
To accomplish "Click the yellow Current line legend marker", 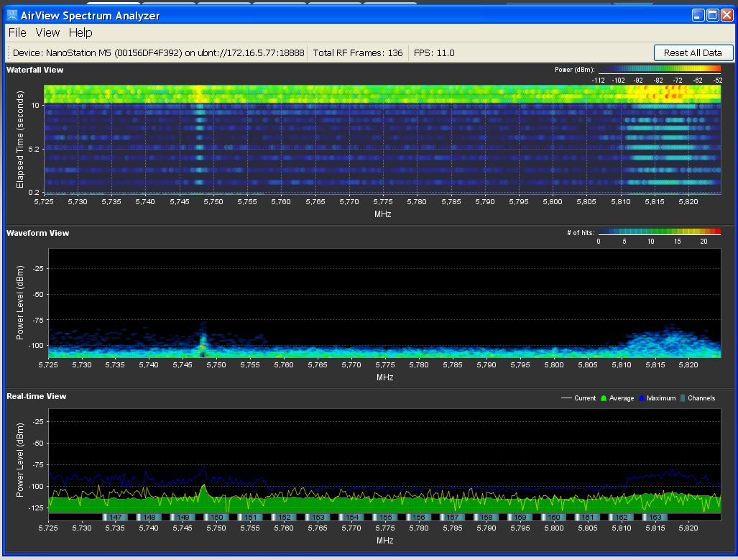I will (566, 398).
